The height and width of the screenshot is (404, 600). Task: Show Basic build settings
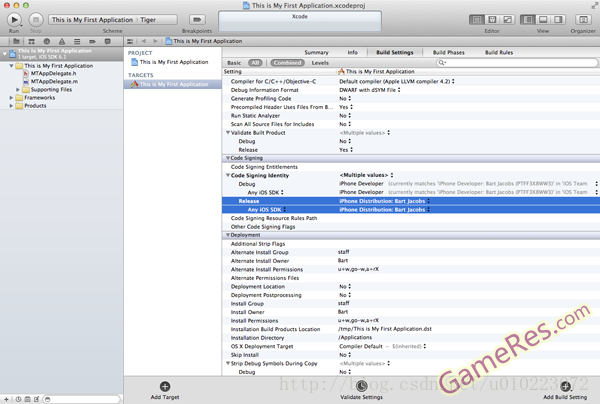(234, 63)
